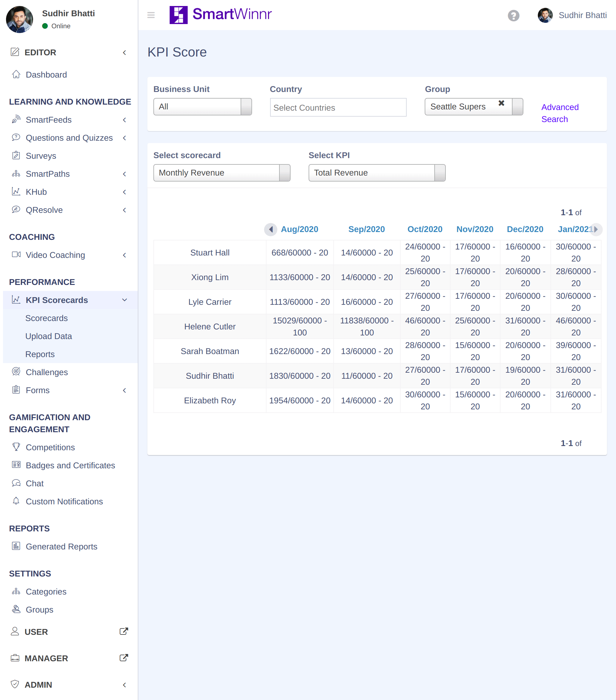Click the Video Coaching camera icon
The image size is (616, 700).
pos(16,255)
